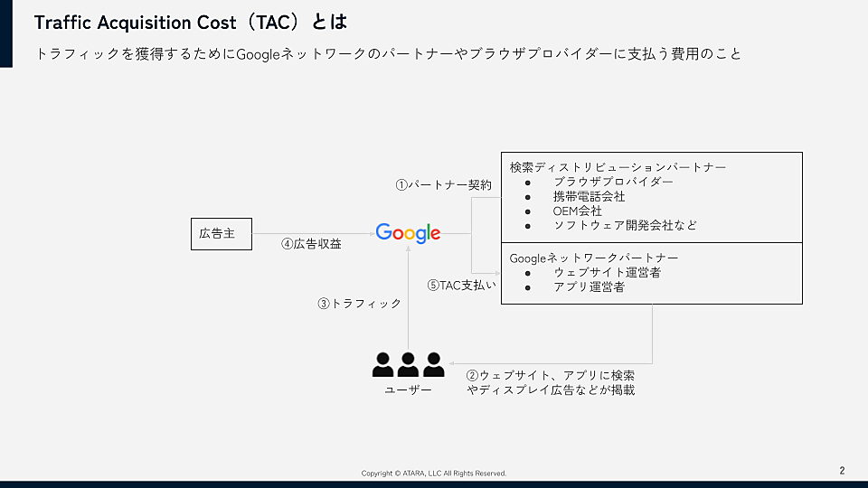This screenshot has height=488, width=868.
Task: Click the ユーザー label below the silhouettes
Action: (408, 390)
